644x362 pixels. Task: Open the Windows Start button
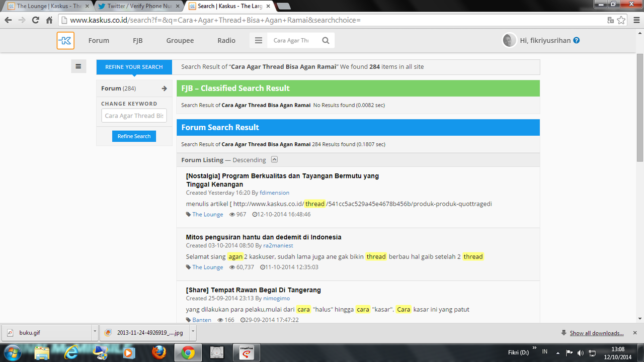(12, 352)
